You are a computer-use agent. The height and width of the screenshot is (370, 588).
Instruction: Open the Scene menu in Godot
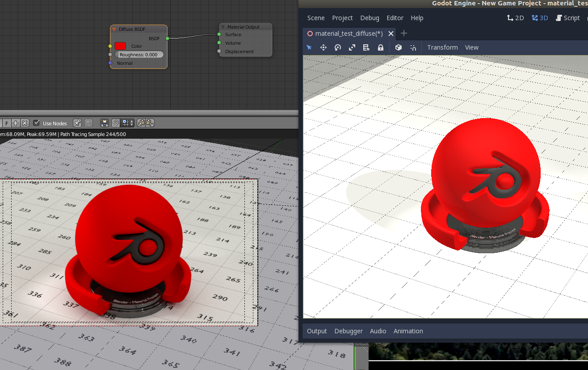(316, 18)
